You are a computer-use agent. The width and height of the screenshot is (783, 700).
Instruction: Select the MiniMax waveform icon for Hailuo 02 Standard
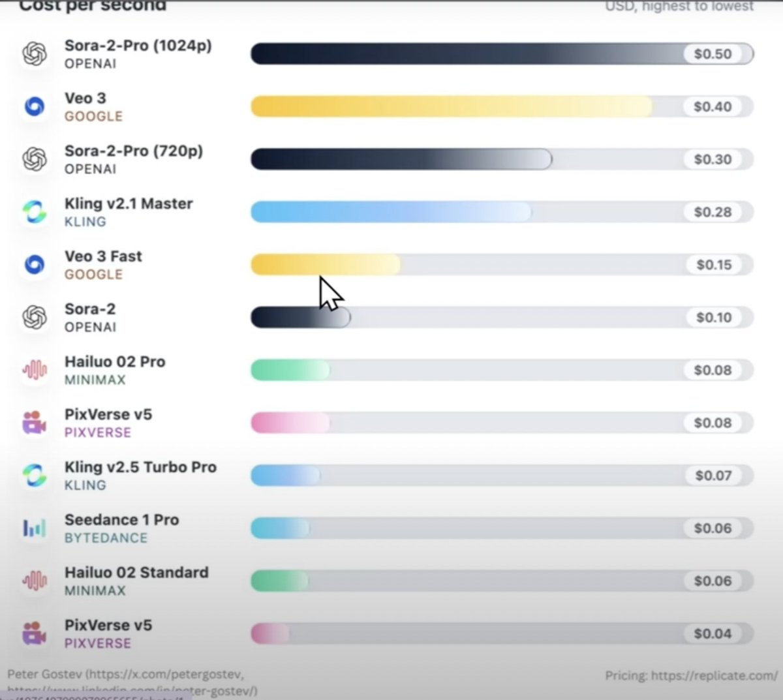click(x=35, y=581)
